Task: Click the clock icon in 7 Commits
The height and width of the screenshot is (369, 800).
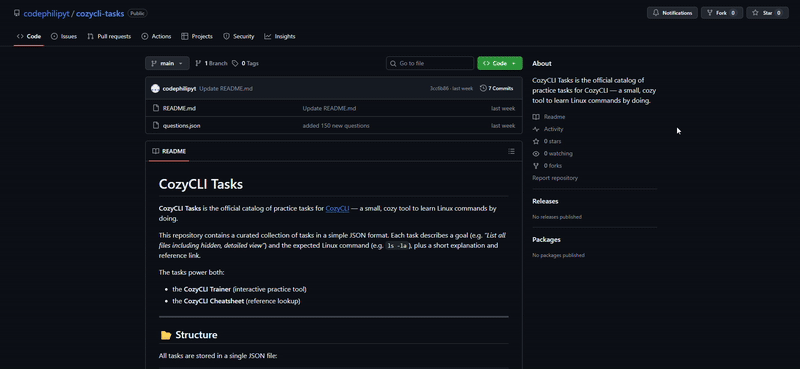Action: pyautogui.click(x=483, y=88)
